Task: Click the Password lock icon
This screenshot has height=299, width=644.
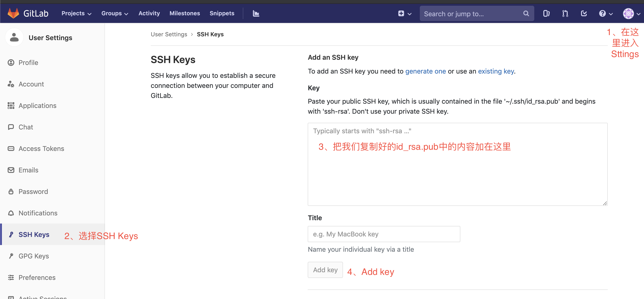Action: 11,192
